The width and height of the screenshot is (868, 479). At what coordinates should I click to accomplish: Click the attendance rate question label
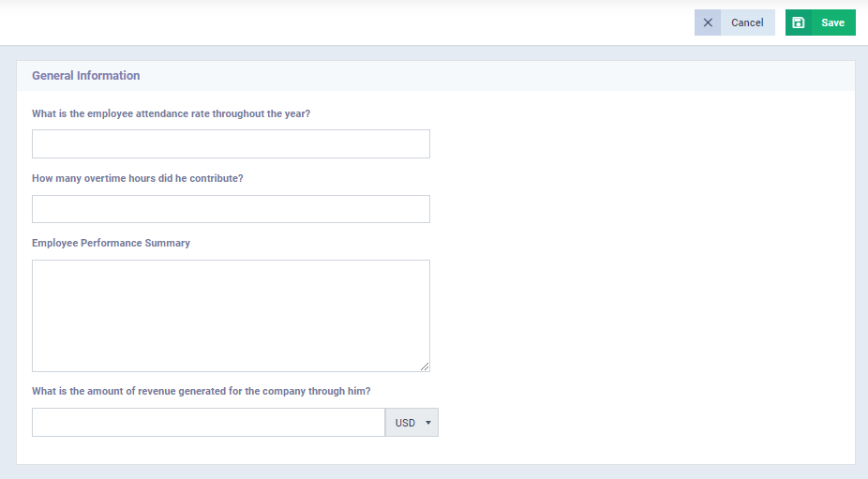tap(171, 113)
